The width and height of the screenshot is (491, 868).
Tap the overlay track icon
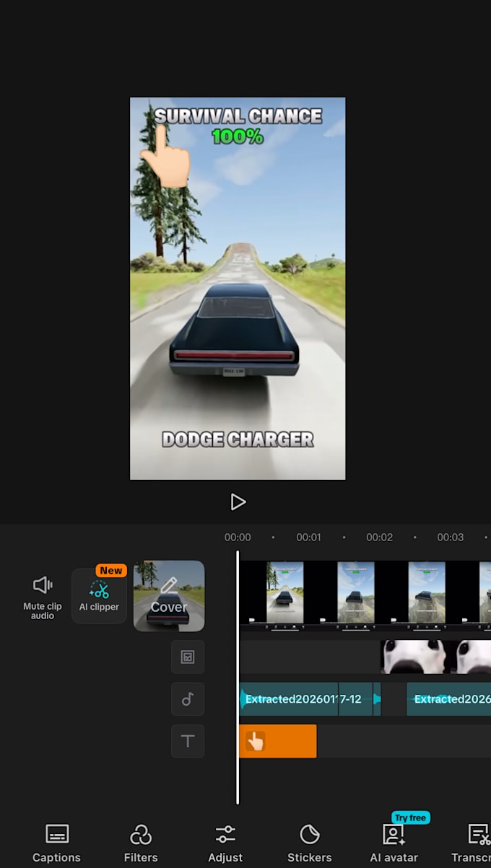(x=188, y=657)
